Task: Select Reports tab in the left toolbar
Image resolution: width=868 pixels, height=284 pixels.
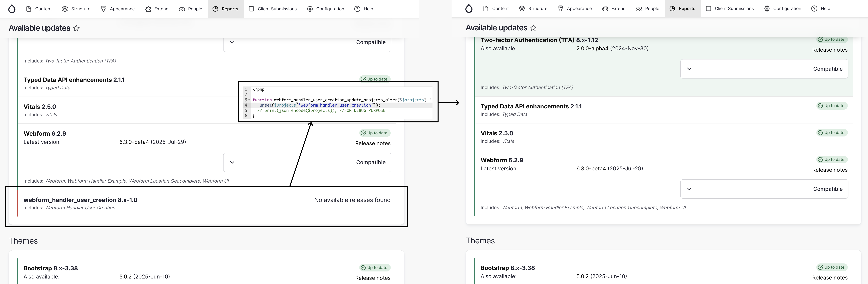Action: point(225,9)
